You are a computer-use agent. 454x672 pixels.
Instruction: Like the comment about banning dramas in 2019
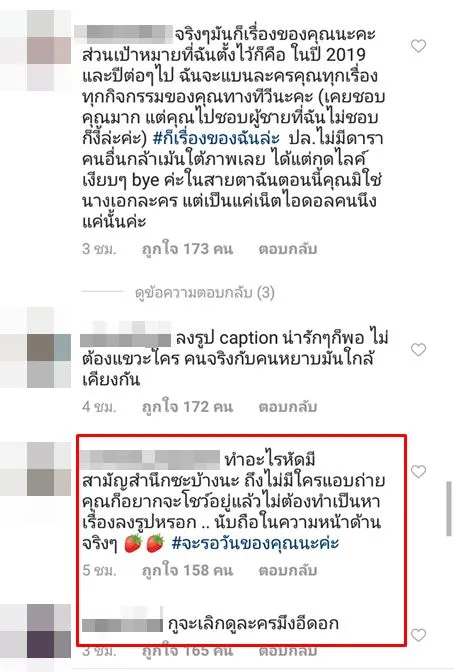(x=418, y=46)
